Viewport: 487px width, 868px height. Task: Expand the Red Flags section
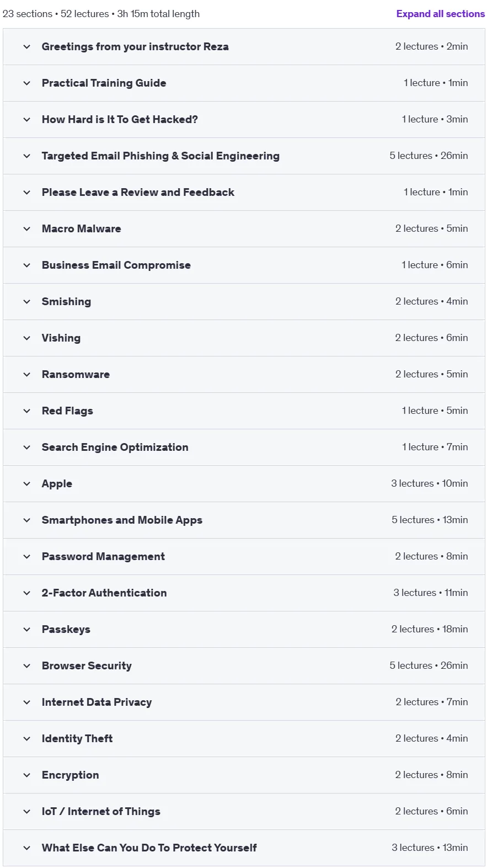pyautogui.click(x=244, y=411)
